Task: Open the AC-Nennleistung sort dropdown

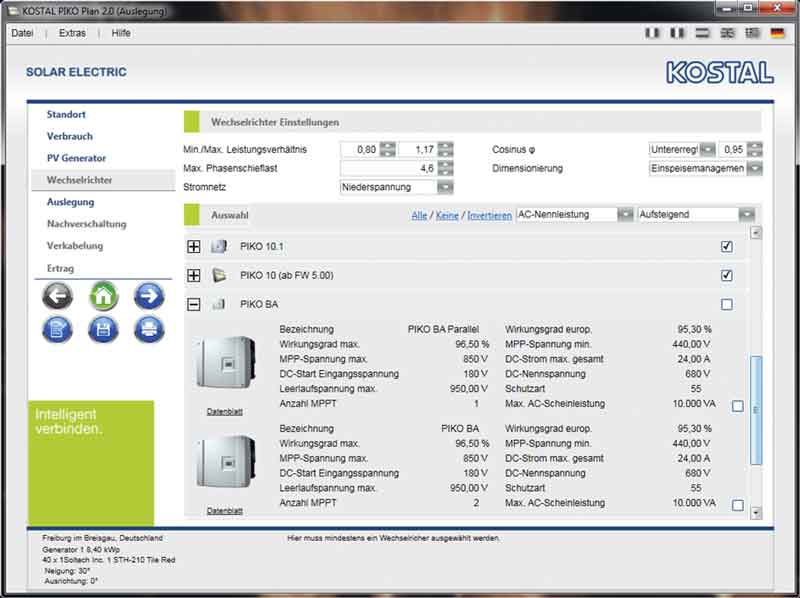Action: (574, 215)
